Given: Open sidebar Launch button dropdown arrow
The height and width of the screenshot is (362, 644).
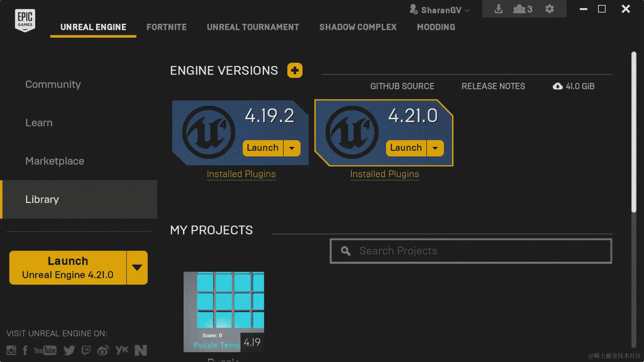Looking at the screenshot, I should 137,268.
